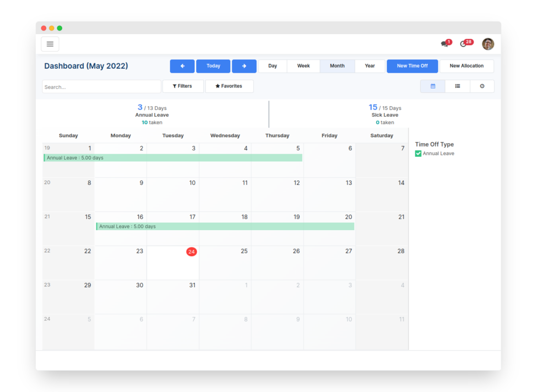Click the next month arrow

244,66
